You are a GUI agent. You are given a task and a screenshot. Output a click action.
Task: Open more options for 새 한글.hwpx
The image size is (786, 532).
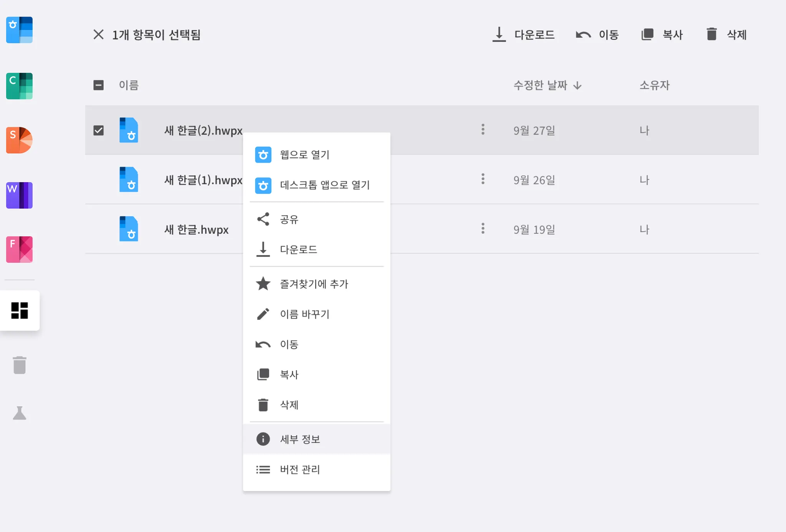(483, 228)
